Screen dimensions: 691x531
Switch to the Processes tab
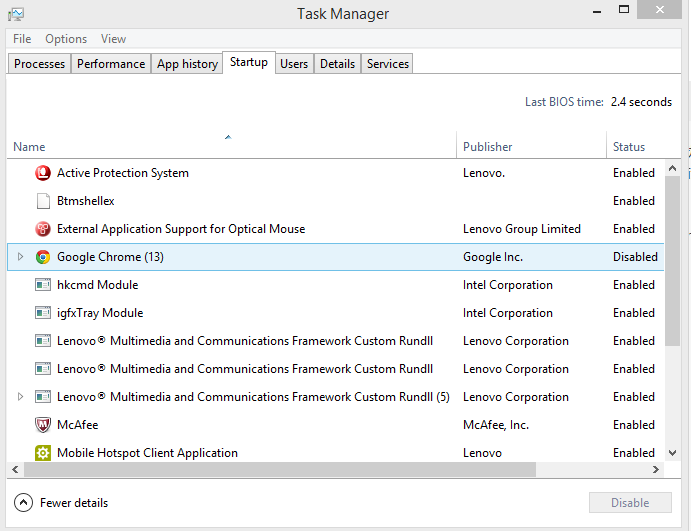39,64
